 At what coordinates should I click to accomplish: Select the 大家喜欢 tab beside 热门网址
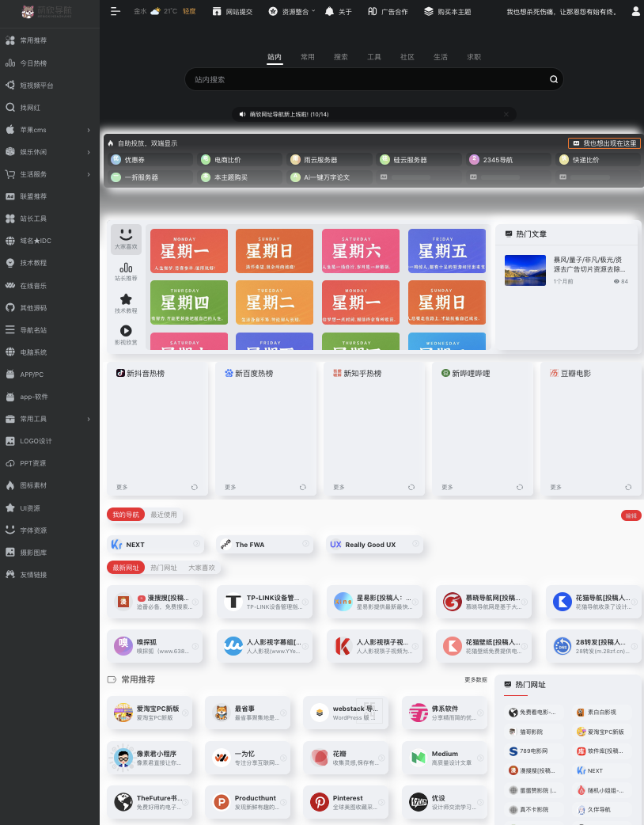coord(201,568)
